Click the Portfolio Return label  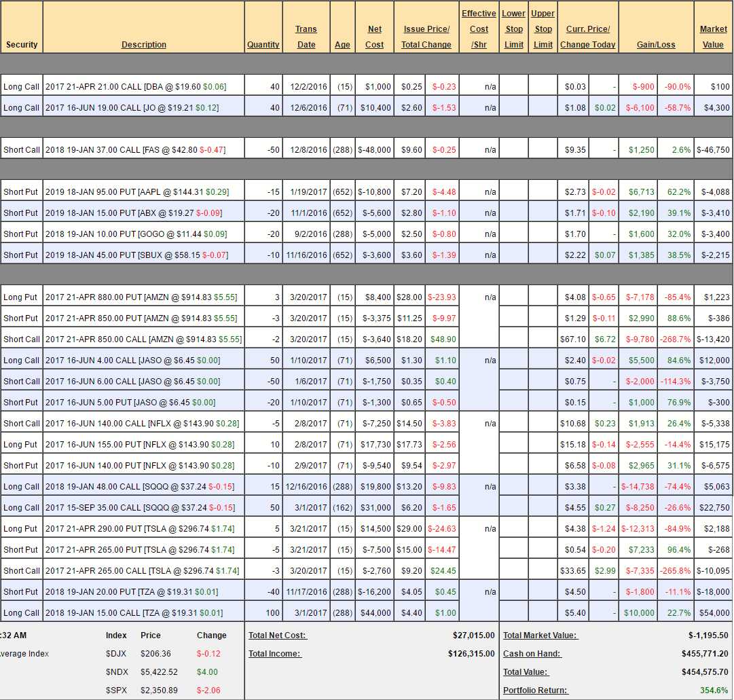pos(534,690)
